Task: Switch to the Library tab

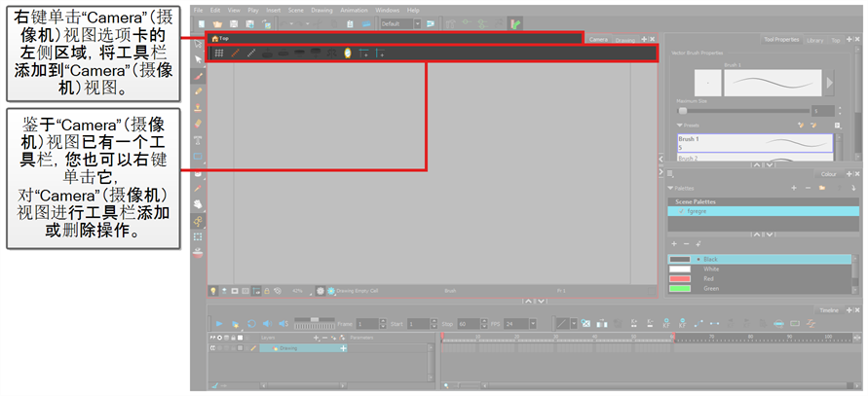Action: coord(814,41)
